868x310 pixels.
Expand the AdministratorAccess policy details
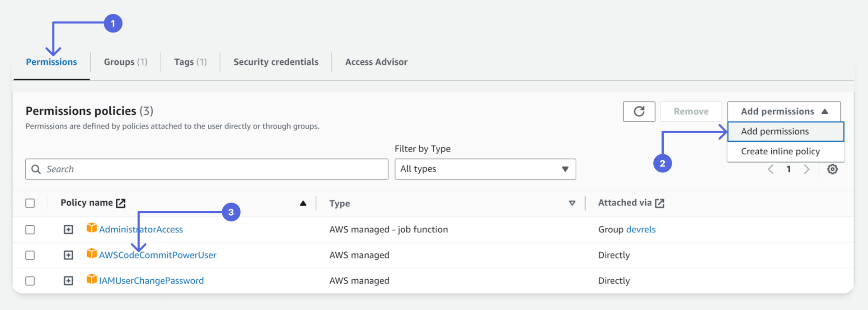point(68,230)
